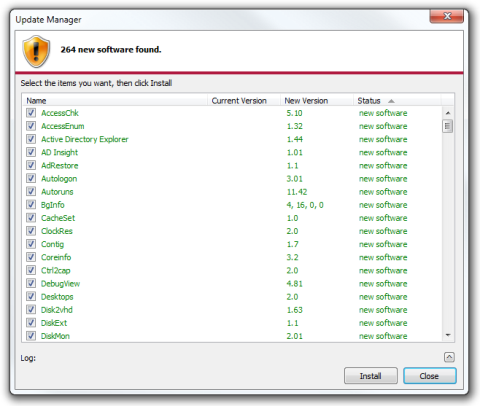Click the Log: label
Image resolution: width=480 pixels, height=406 pixels.
(28, 358)
